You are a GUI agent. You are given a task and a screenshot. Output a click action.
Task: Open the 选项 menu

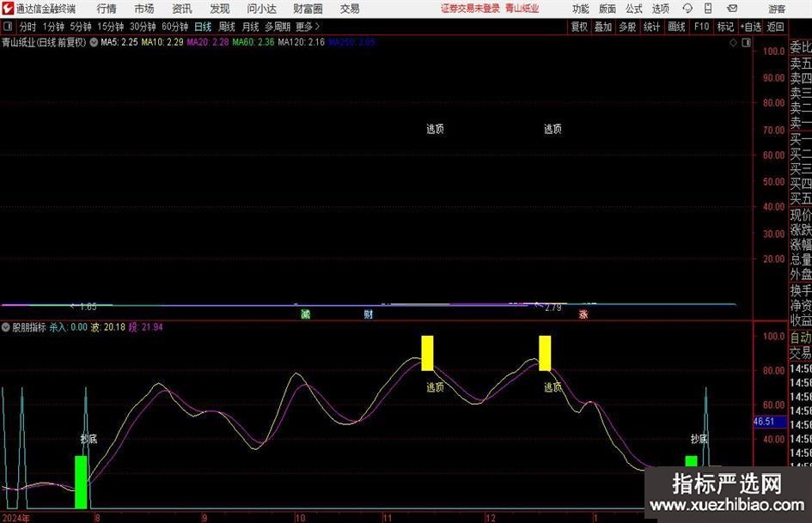click(x=660, y=9)
